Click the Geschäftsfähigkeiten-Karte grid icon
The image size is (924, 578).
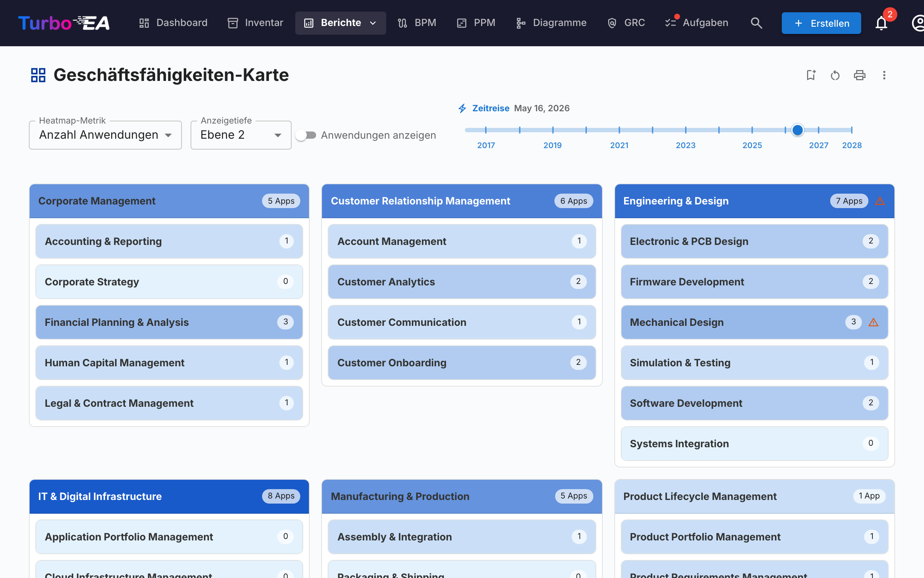coord(38,75)
